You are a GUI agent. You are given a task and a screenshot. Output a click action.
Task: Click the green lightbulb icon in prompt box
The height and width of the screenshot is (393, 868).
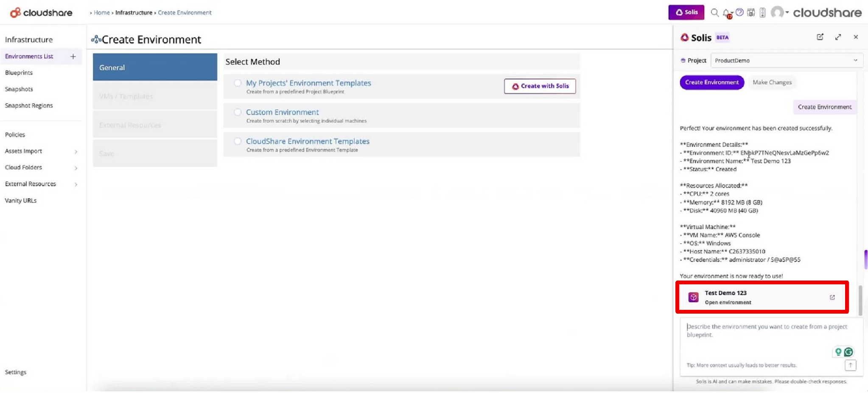838,352
